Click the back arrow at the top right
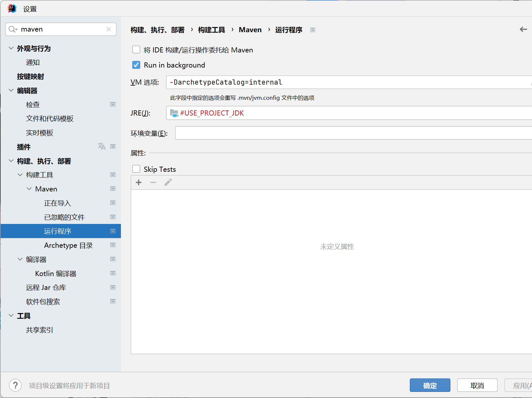The height and width of the screenshot is (398, 532). 523,29
